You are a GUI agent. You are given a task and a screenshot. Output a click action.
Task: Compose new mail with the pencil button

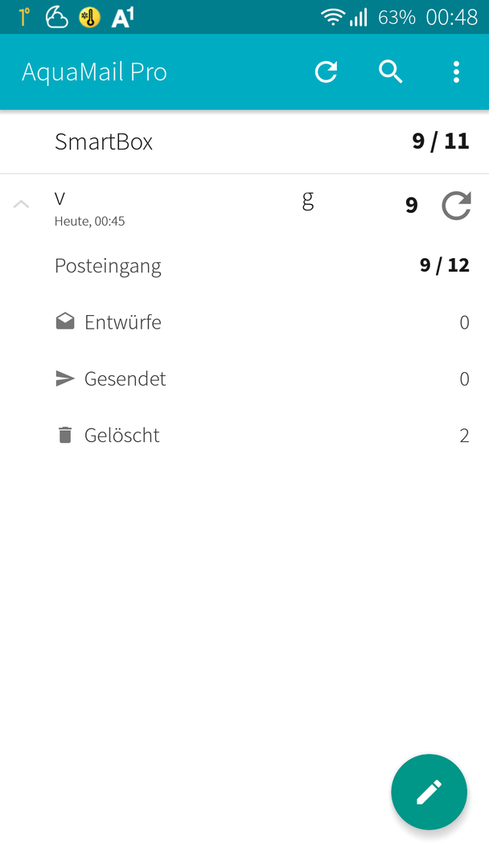[x=429, y=792]
